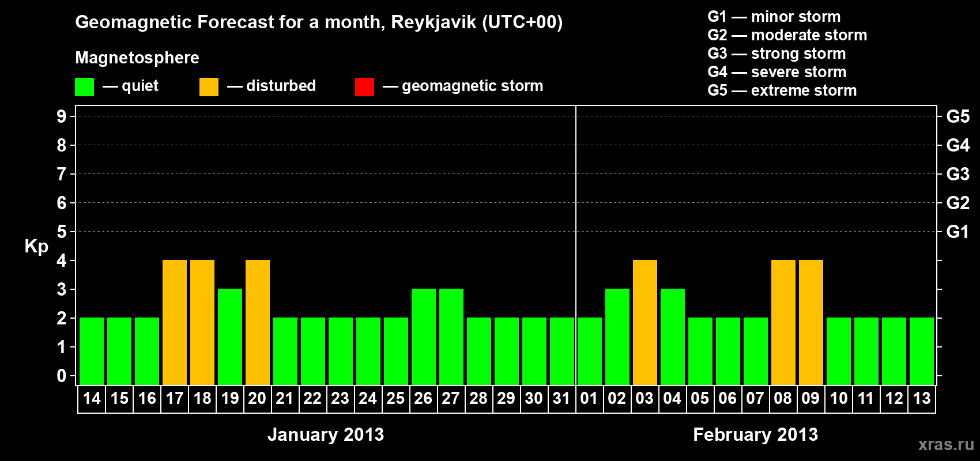The height and width of the screenshot is (461, 980).
Task: Click date label 11 on the axis
Action: 866,398
